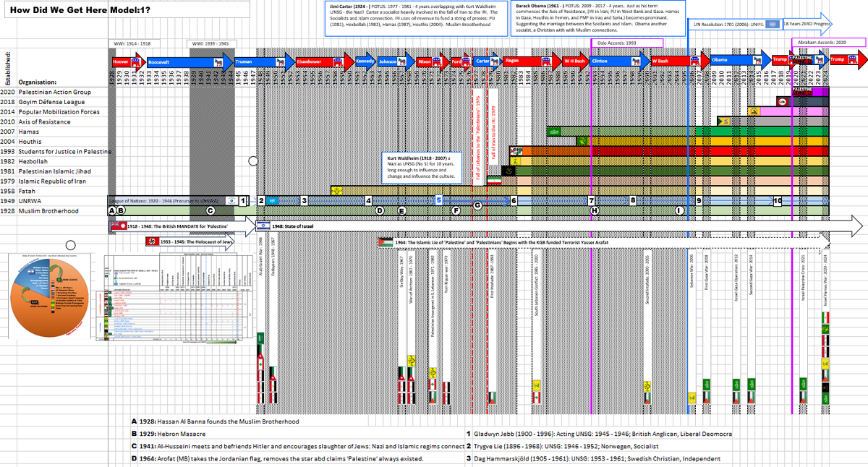Click the WWII 1939 - 1945 label
The height and width of the screenshot is (467, 868).
[x=210, y=43]
